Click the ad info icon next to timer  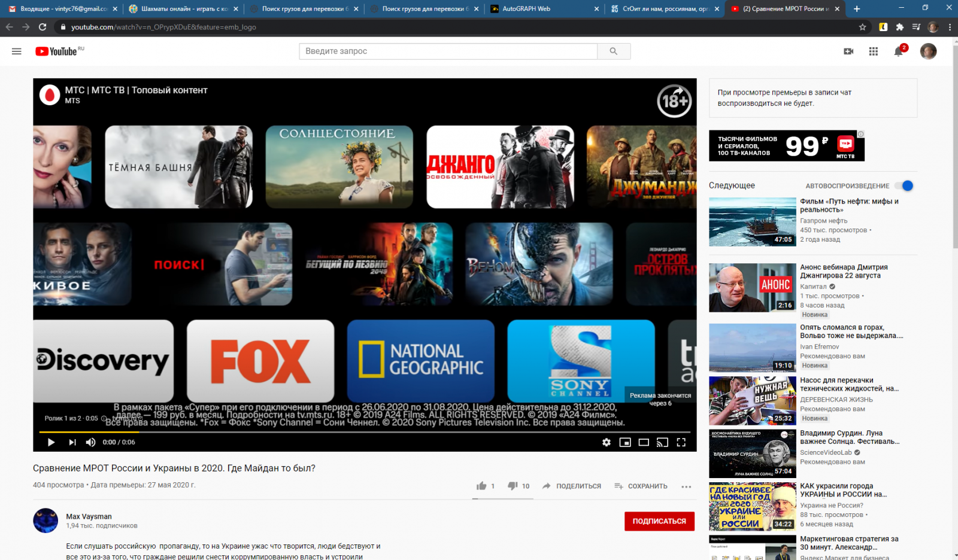104,418
